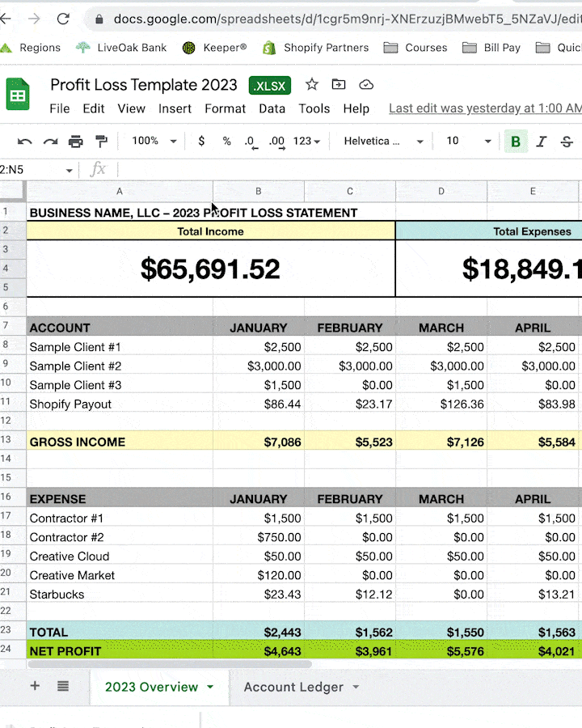
Task: Format as currency with dollar icon
Action: 201,141
